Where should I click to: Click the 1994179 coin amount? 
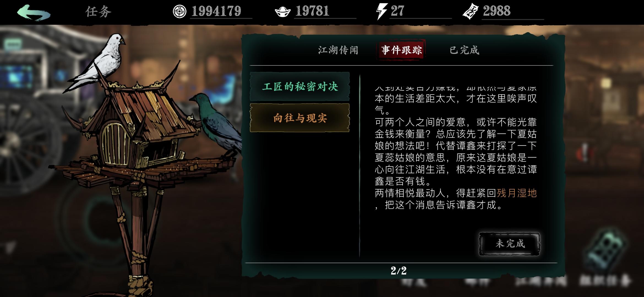pyautogui.click(x=216, y=12)
